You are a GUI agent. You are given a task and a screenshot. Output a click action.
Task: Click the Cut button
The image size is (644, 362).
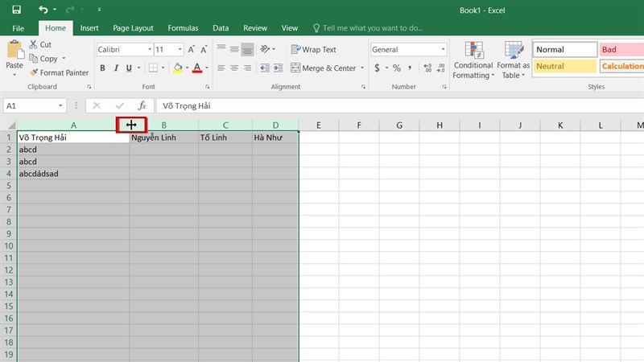click(x=40, y=44)
